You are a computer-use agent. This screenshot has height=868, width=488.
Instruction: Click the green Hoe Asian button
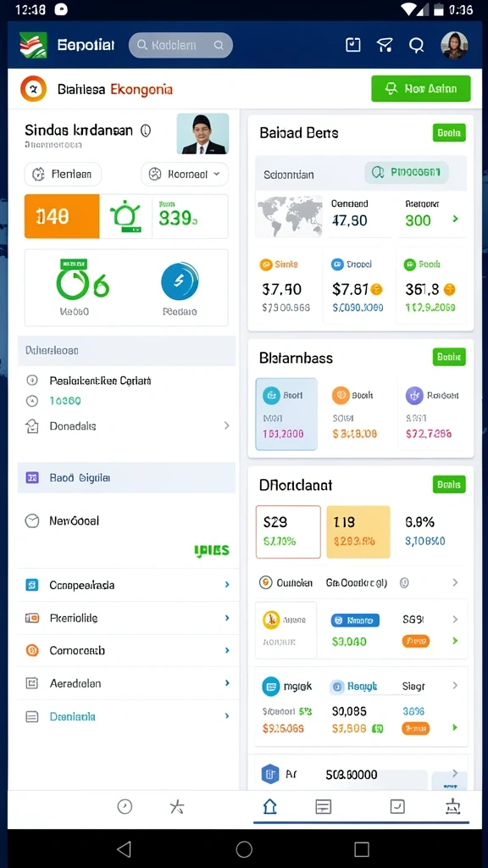[x=421, y=88]
